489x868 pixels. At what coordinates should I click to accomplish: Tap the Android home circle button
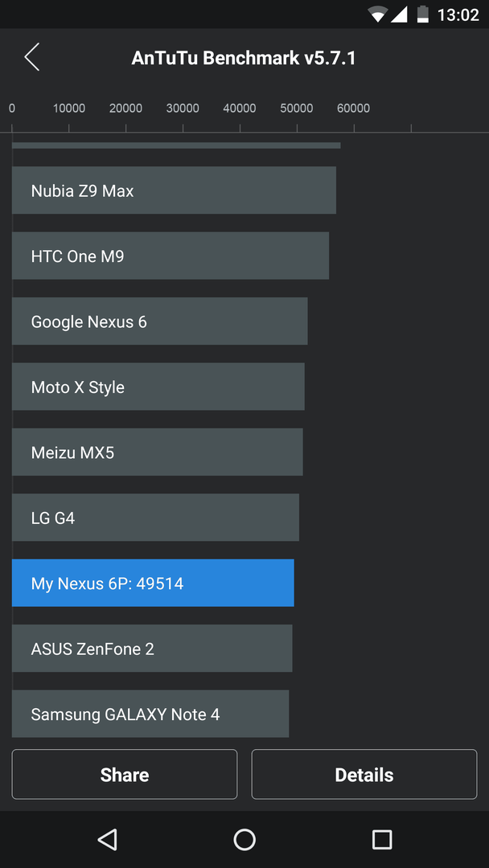244,839
